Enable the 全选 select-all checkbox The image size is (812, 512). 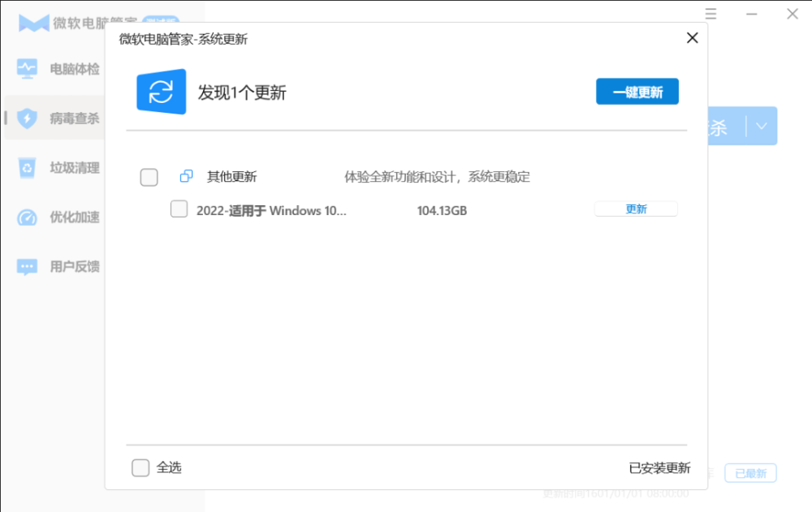140,467
